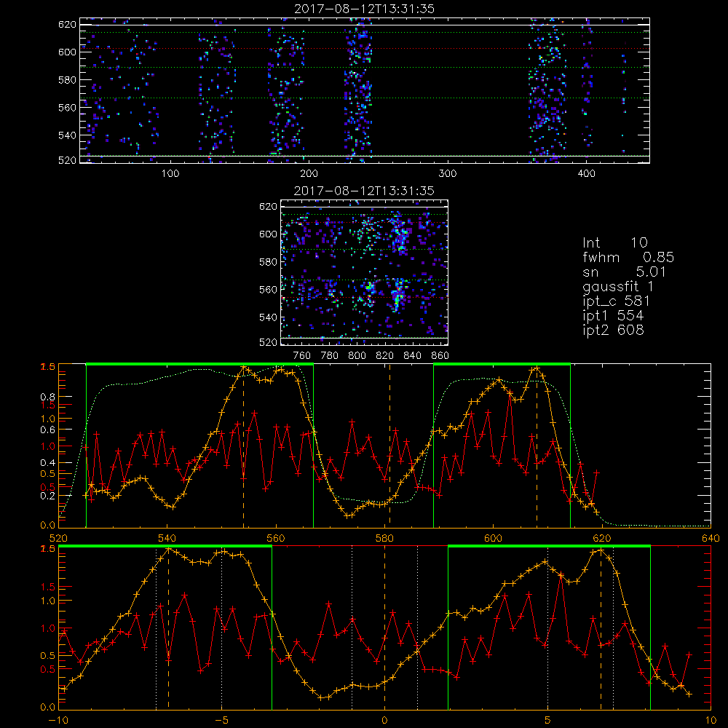The height and width of the screenshot is (728, 728).
Task: Select the 'gaussfit 1' parameter line
Action: tap(618, 286)
